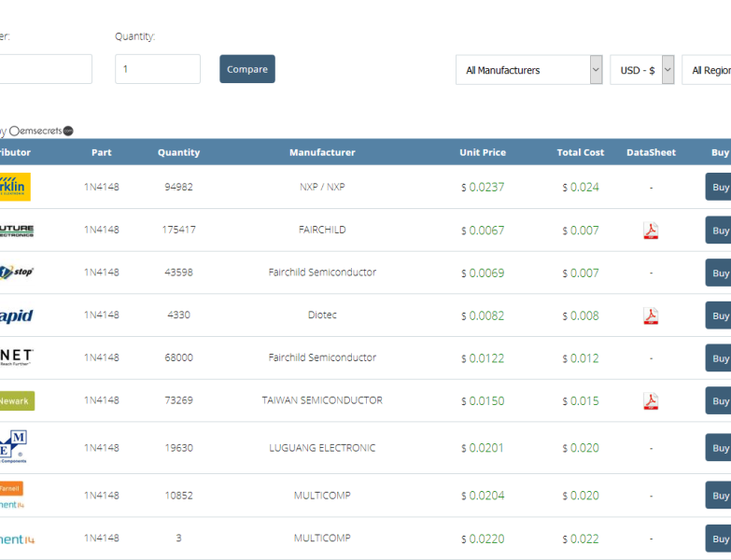Viewport: 731px width, 560px height.
Task: Click the quantity value 73269
Action: (178, 400)
